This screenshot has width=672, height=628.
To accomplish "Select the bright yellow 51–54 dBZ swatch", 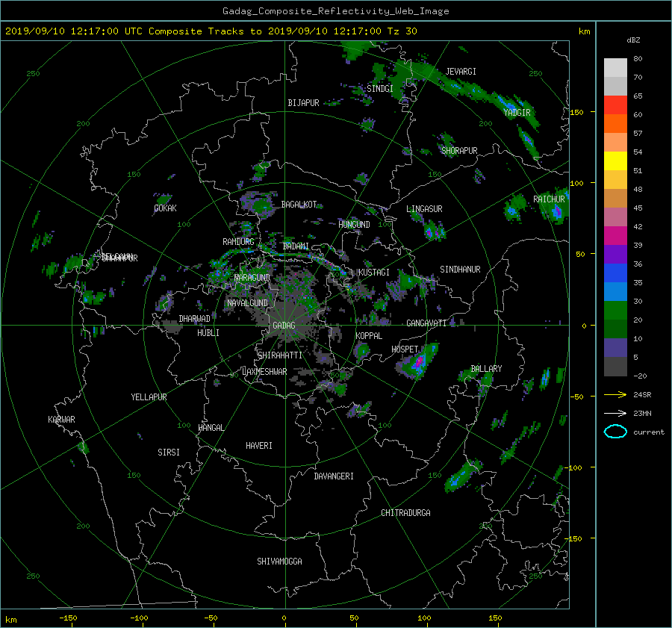I will click(x=615, y=161).
